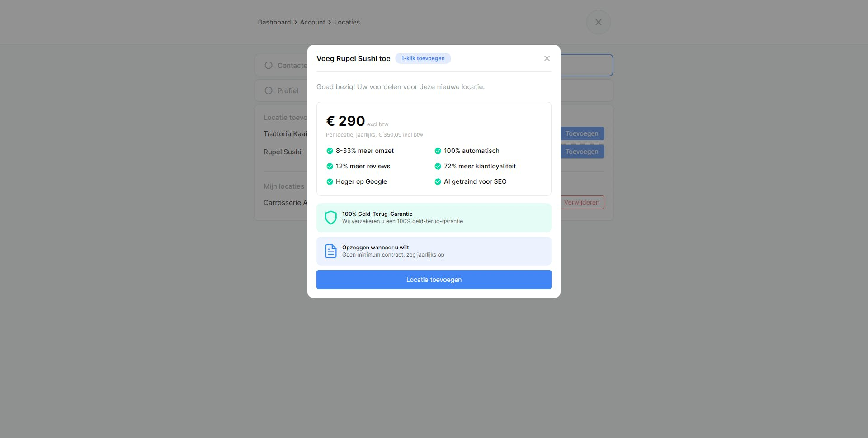
Task: Click the Verwijderen button for Carrosserie
Action: point(582,202)
